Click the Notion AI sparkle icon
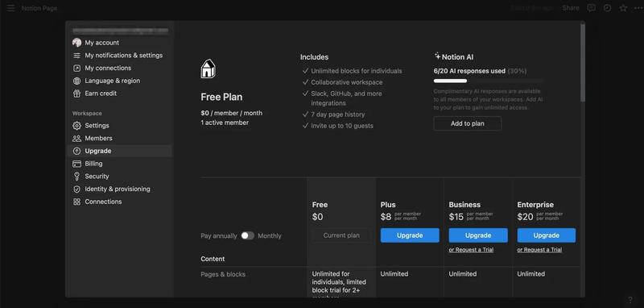The width and height of the screenshot is (644, 308). (437, 56)
